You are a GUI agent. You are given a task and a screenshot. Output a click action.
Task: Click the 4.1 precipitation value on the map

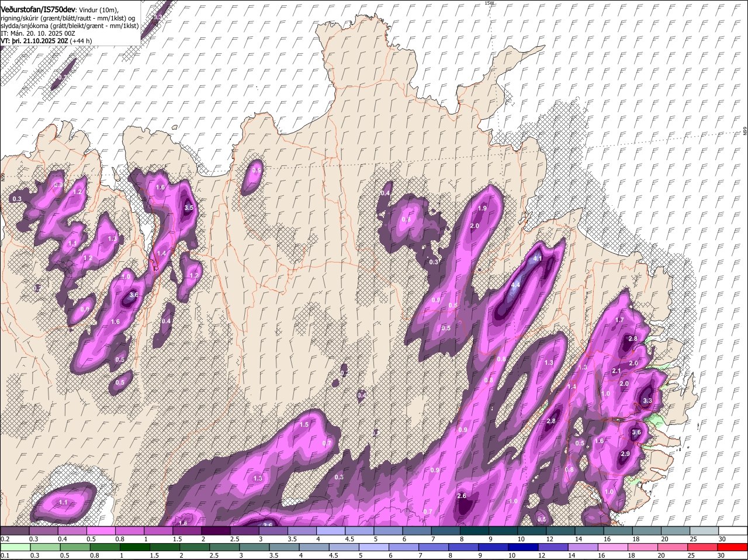click(538, 258)
